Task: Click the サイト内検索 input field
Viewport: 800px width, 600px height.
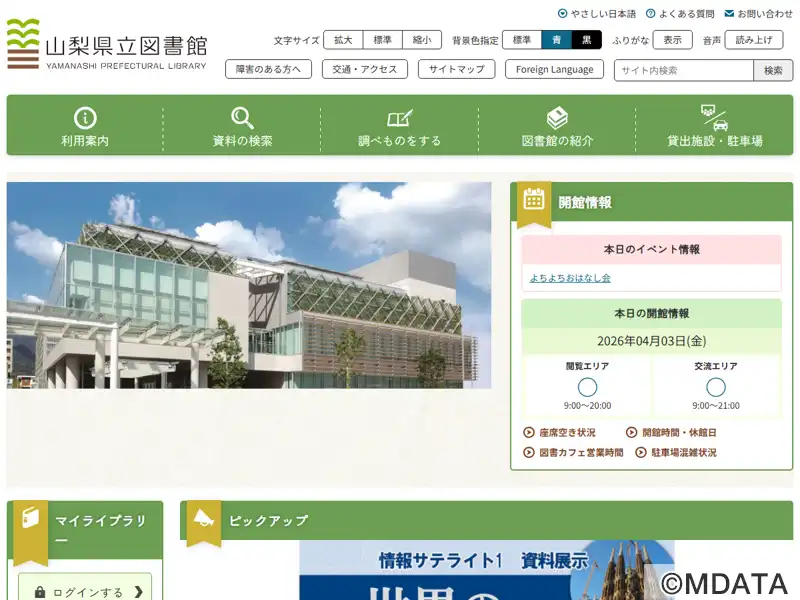Action: tap(683, 70)
